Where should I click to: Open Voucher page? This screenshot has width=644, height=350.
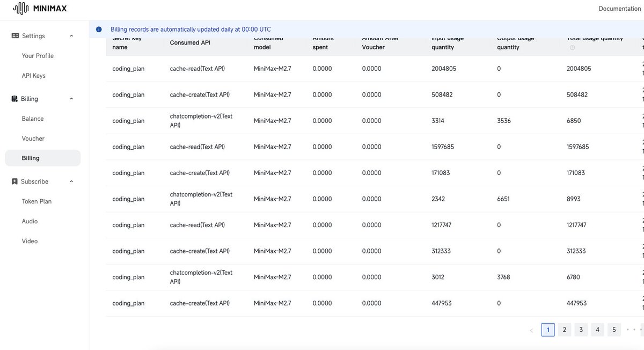click(x=33, y=138)
